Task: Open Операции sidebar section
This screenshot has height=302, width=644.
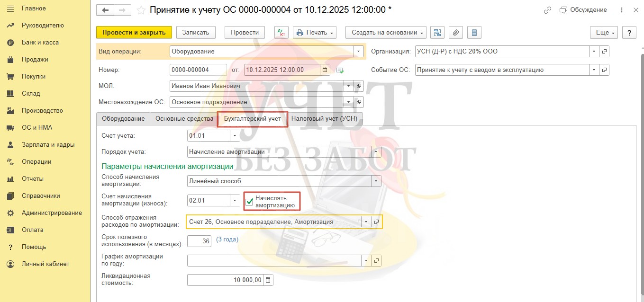Action: click(x=36, y=162)
